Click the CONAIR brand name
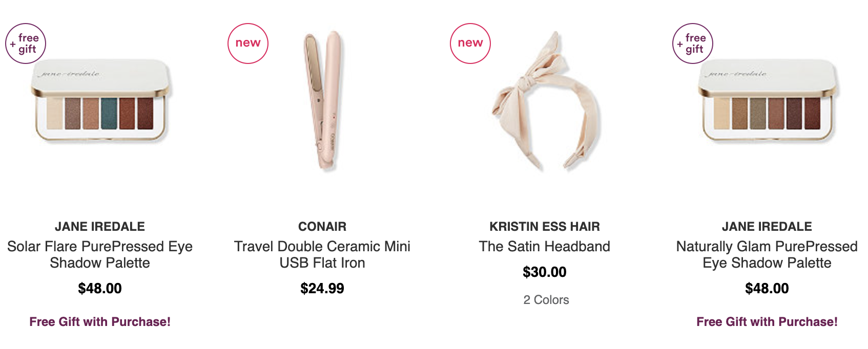This screenshot has width=868, height=349. (x=322, y=227)
